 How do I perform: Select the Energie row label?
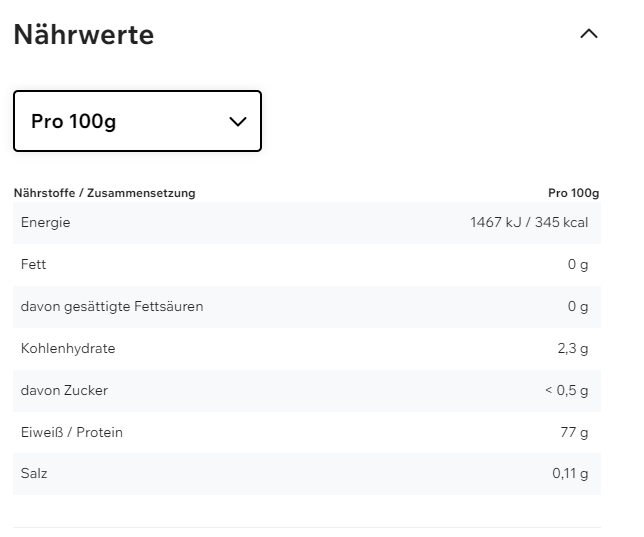pos(45,222)
